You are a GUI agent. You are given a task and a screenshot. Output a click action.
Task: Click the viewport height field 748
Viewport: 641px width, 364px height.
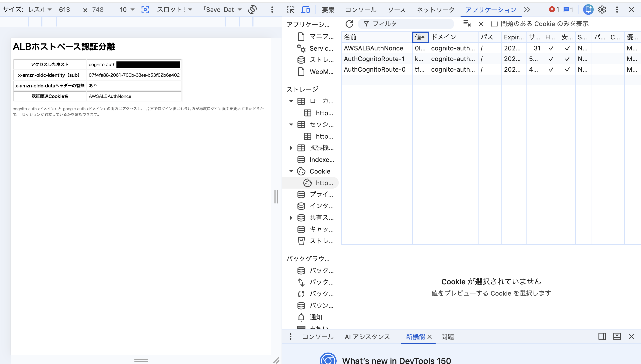tap(98, 10)
